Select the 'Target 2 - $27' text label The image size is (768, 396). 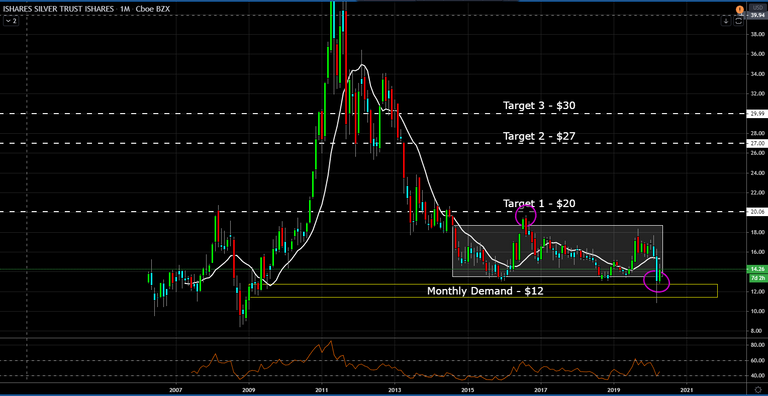pyautogui.click(x=540, y=136)
